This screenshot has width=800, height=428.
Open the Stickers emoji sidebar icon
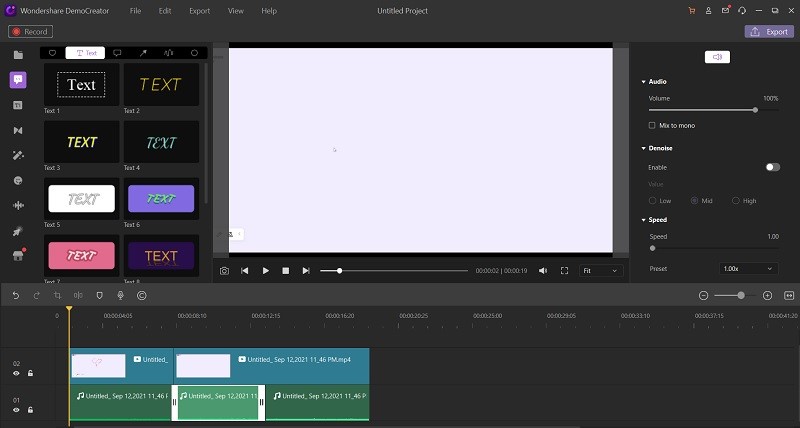[18, 181]
